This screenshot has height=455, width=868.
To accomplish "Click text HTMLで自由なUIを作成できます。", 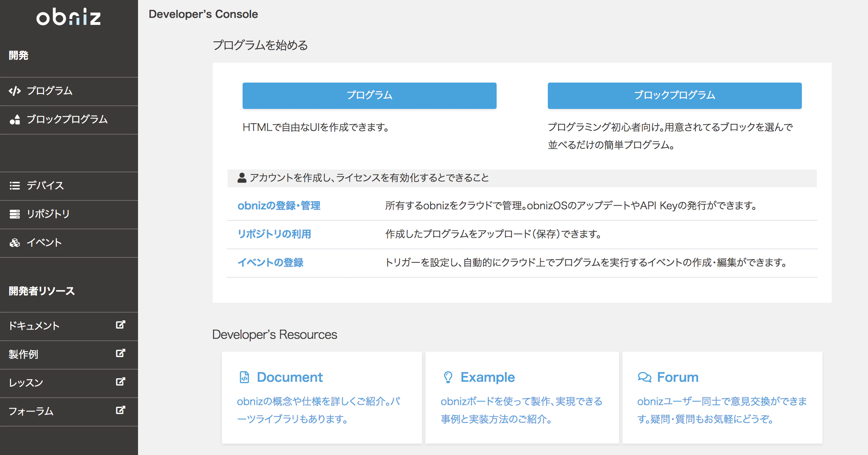I will (x=316, y=127).
